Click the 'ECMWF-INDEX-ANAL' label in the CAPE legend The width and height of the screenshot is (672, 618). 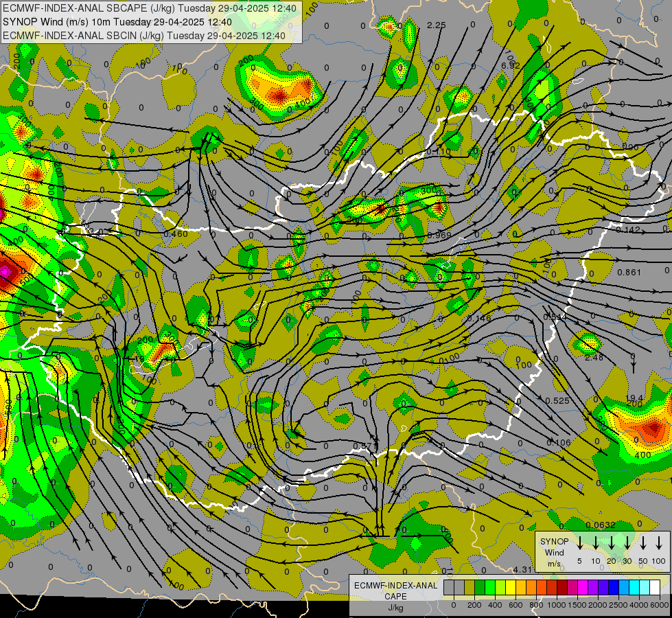(x=395, y=586)
